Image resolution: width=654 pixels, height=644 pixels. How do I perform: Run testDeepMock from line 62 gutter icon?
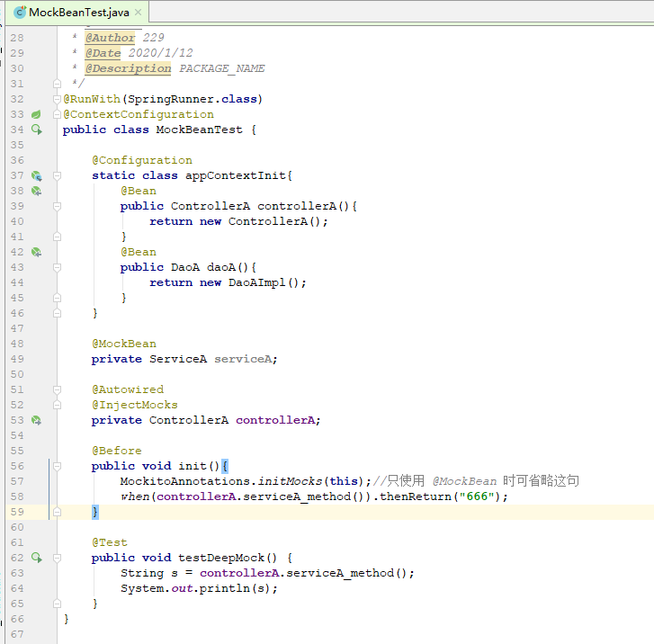(37, 558)
